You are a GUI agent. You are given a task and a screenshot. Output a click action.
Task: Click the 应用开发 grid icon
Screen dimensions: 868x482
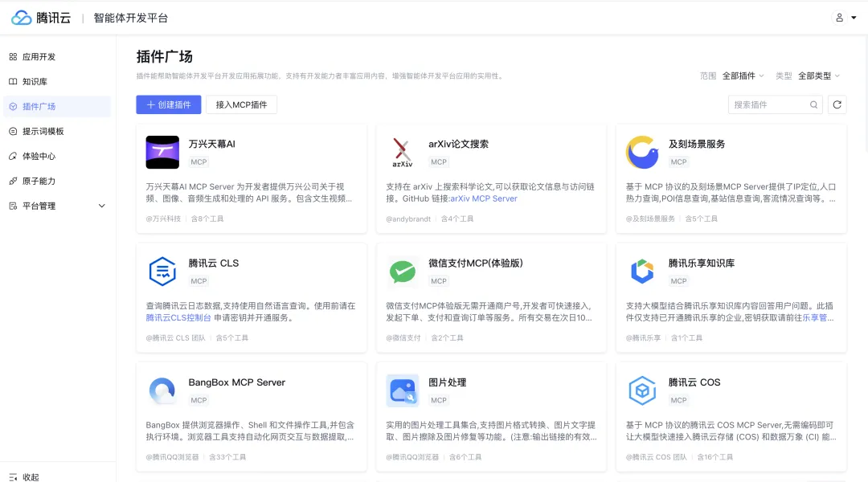point(13,56)
